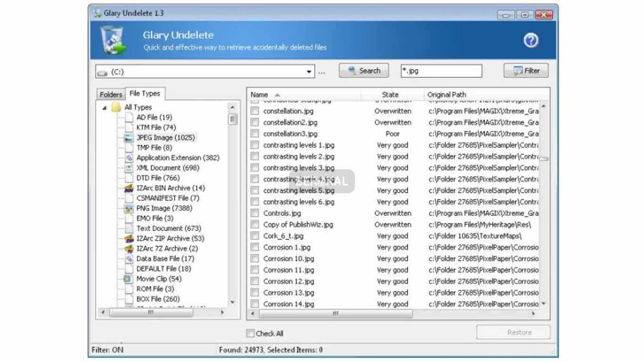Click the TMP File type icon
Image resolution: width=644 pixels, height=362 pixels.
[x=129, y=148]
